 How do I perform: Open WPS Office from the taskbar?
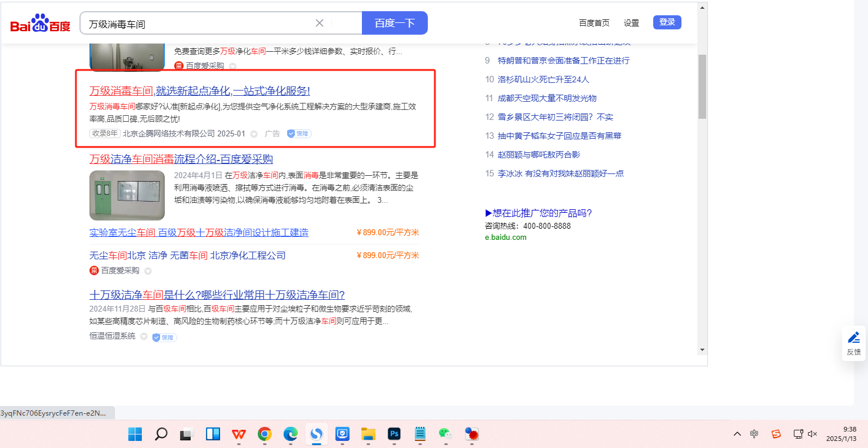click(238, 434)
